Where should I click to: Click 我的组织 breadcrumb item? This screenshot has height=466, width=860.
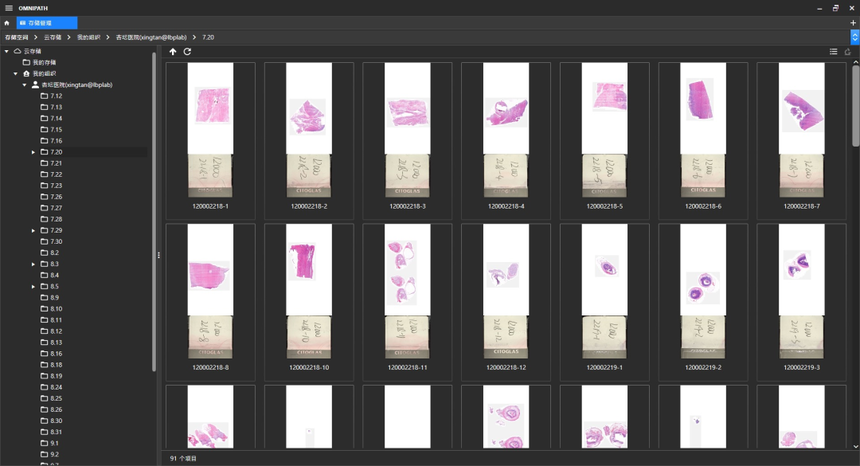88,37
